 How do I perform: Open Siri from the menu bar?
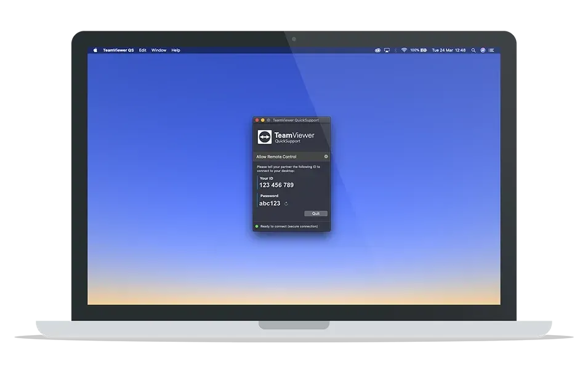click(483, 50)
